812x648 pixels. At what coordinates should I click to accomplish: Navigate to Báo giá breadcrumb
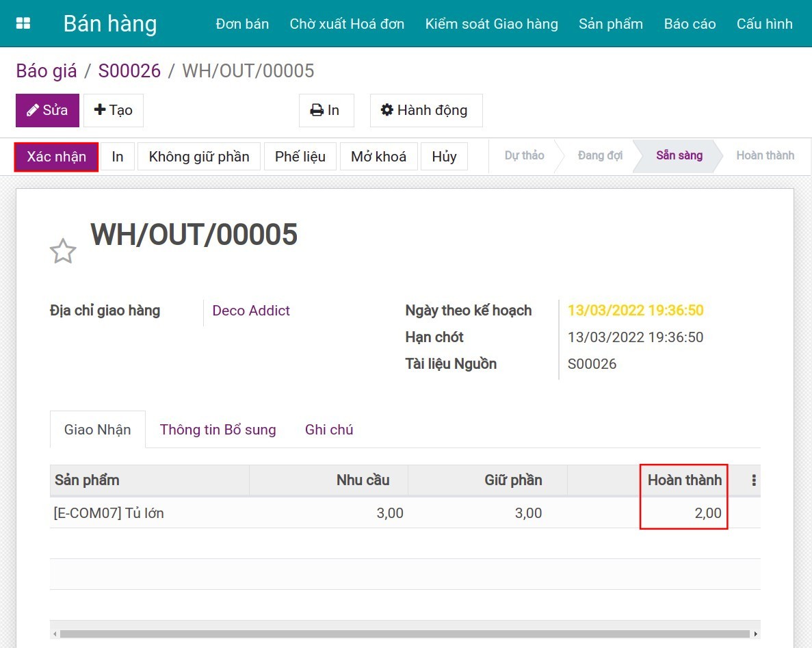coord(47,71)
